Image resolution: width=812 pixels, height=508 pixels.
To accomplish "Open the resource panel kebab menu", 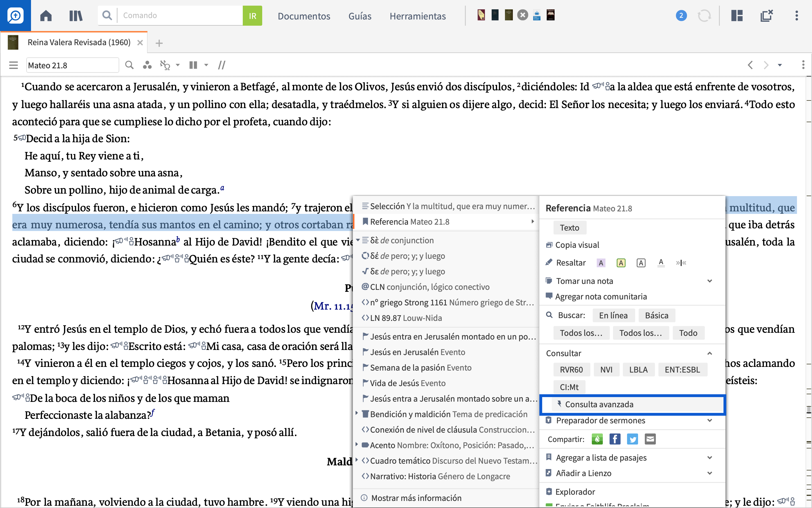I will click(803, 65).
